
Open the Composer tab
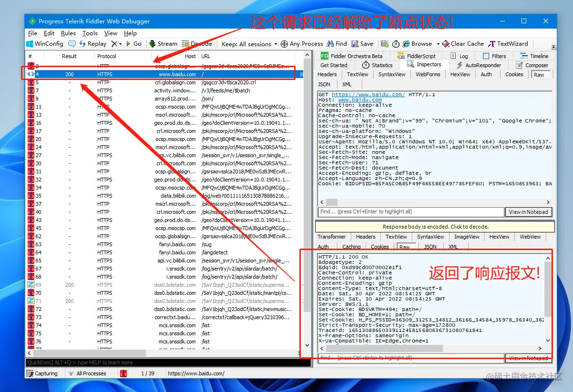click(x=532, y=65)
